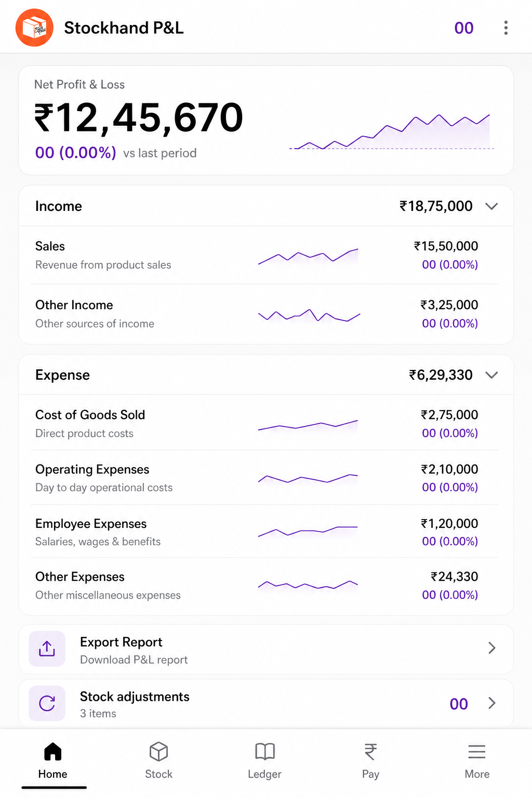The image size is (532, 798).
Task: Collapse the Expense section chevron
Action: coord(491,375)
